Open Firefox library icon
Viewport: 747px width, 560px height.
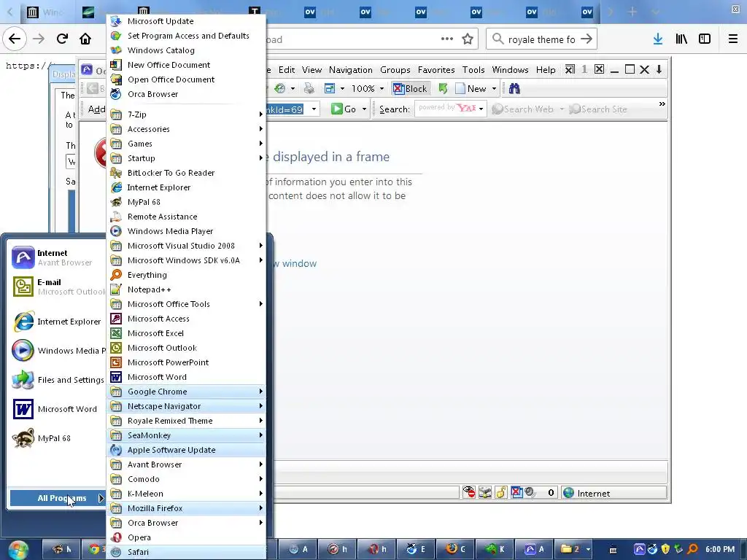[681, 39]
